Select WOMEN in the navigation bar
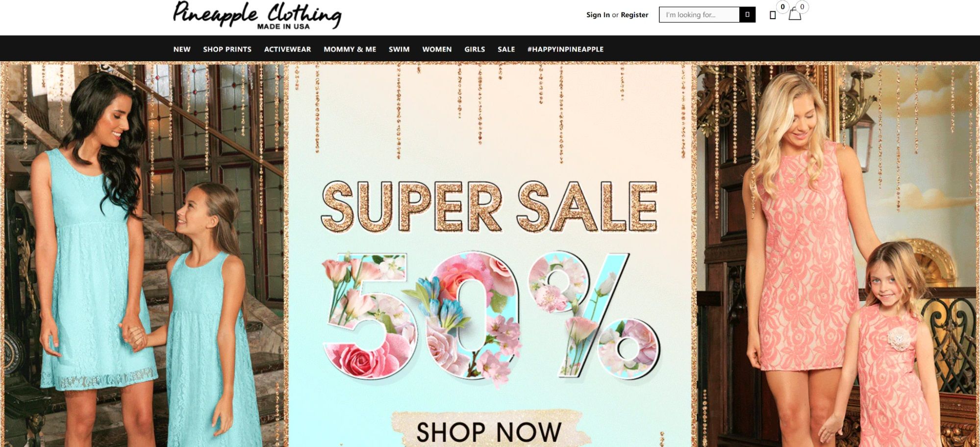This screenshot has width=980, height=447. (437, 49)
